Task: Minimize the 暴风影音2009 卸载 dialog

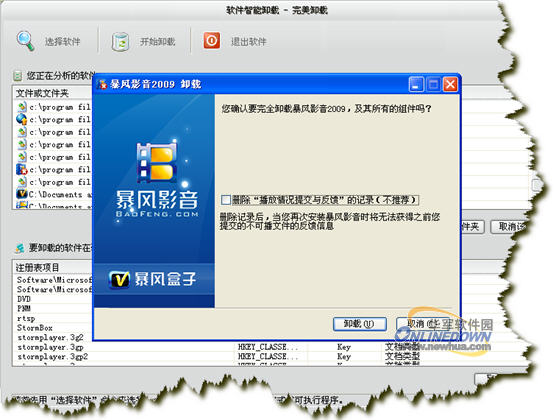Action: [416, 84]
